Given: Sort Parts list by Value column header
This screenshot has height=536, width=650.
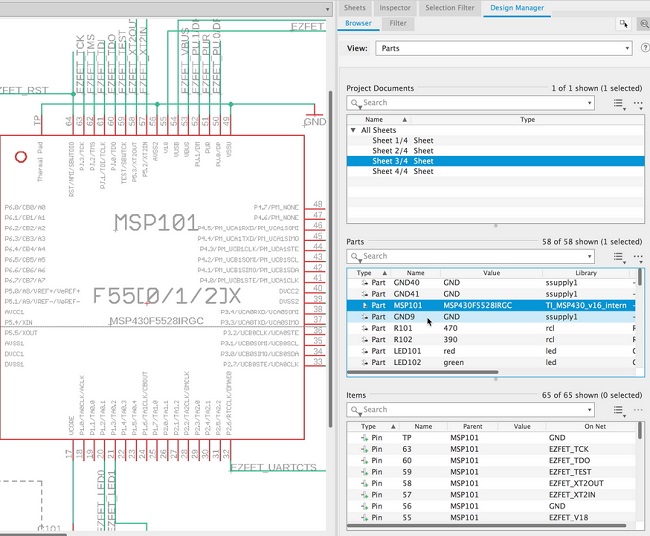Looking at the screenshot, I should [491, 273].
